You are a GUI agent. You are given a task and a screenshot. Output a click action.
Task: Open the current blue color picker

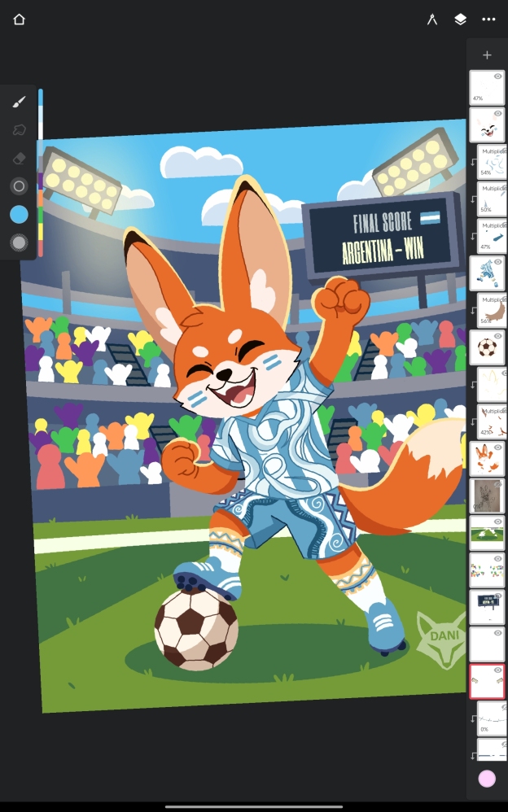click(x=20, y=215)
